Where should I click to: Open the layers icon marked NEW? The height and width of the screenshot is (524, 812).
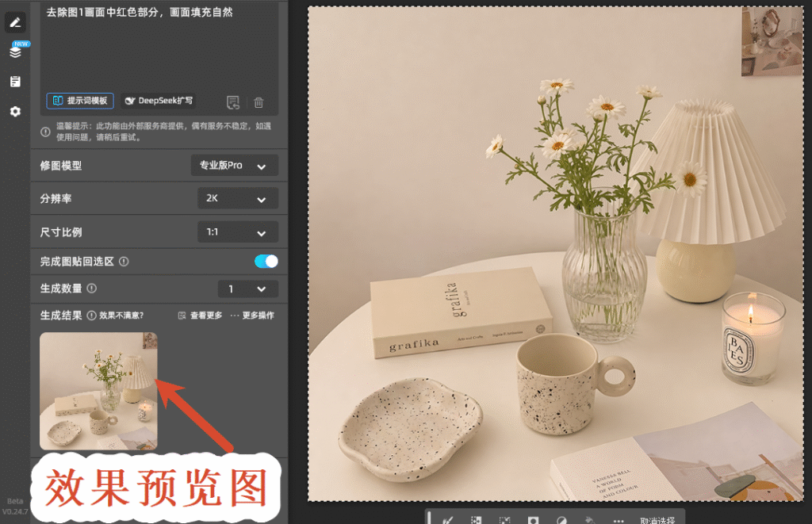pyautogui.click(x=16, y=52)
